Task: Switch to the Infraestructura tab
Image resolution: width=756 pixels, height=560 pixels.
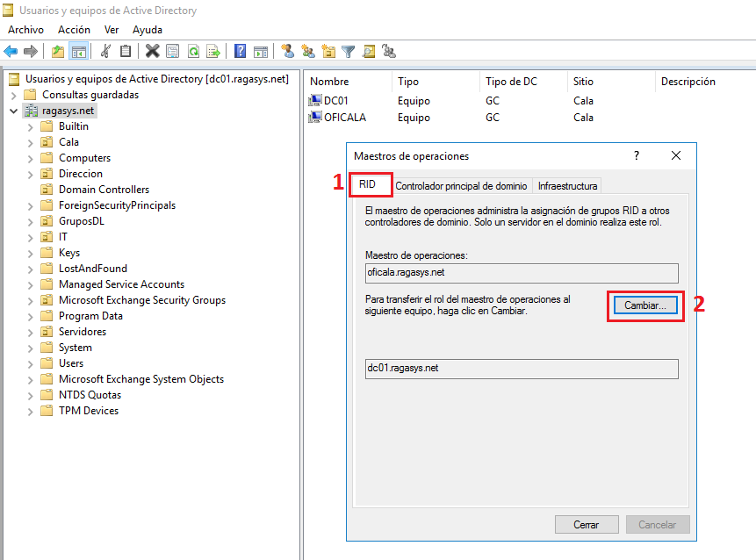Action: pyautogui.click(x=567, y=186)
